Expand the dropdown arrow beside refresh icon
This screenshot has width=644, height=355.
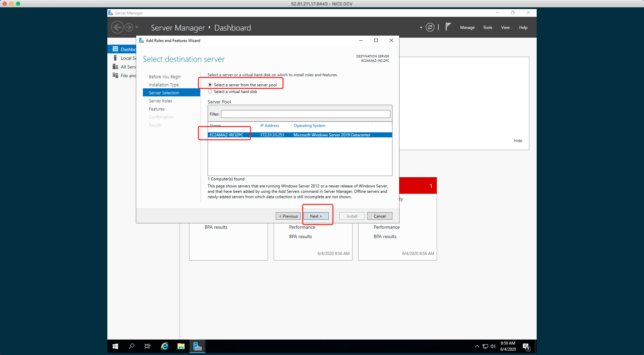(x=421, y=28)
